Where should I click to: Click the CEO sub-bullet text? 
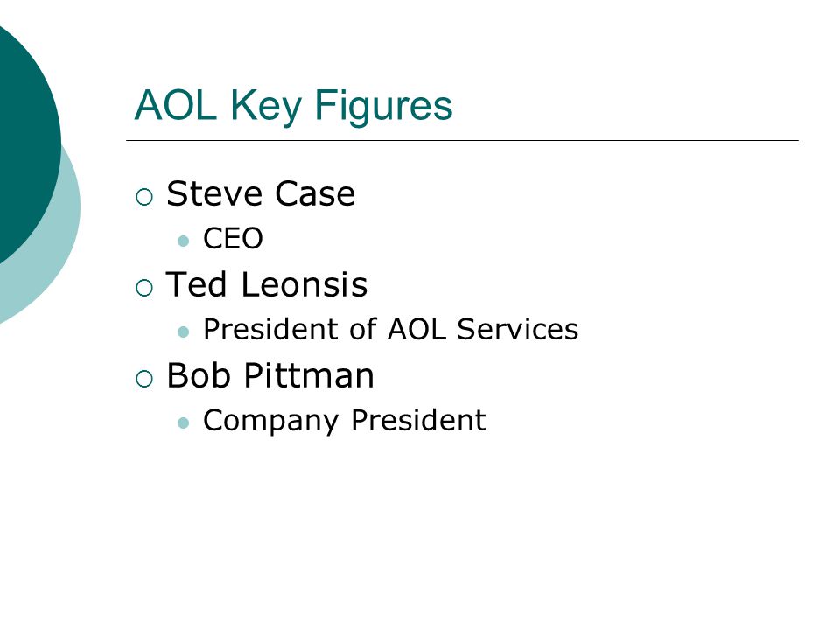tap(233, 238)
